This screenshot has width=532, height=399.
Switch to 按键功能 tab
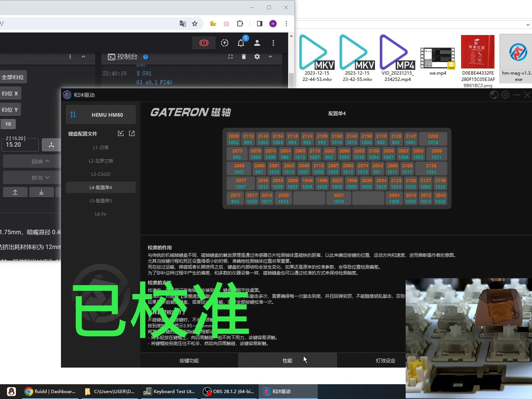coord(189,360)
